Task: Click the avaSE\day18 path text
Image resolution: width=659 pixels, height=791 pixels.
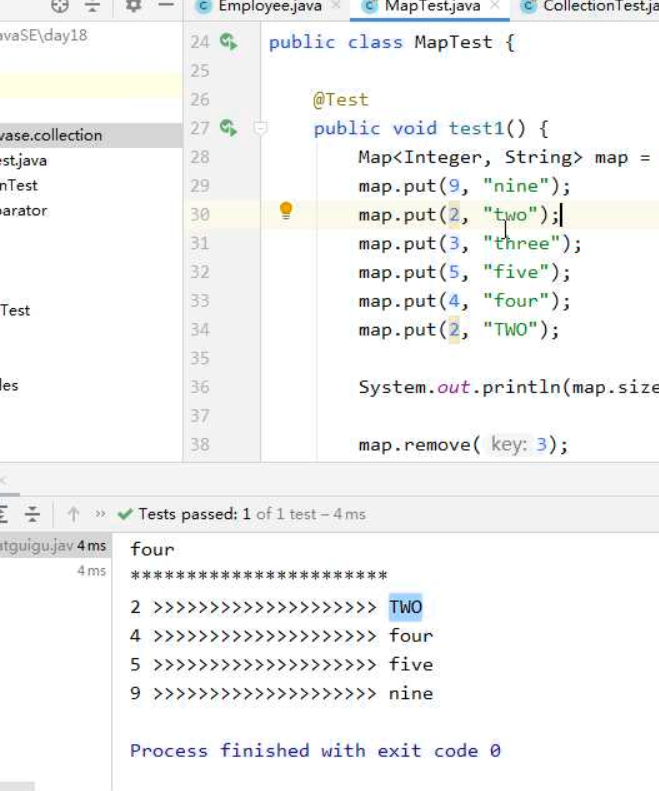Action: tap(43, 35)
